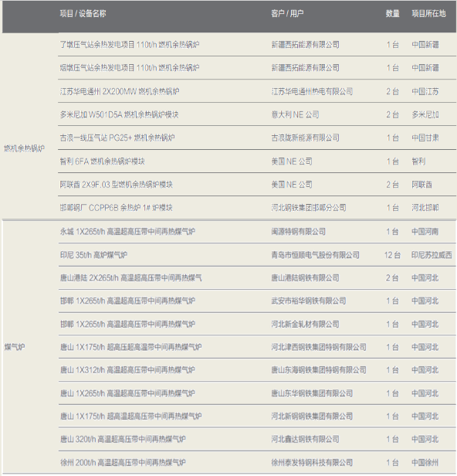Image resolution: width=457 pixels, height=476 pixels.
Task: Click 江苏华电通州 2X200MW 燃机余热锅炉 row
Action: pyautogui.click(x=257, y=91)
